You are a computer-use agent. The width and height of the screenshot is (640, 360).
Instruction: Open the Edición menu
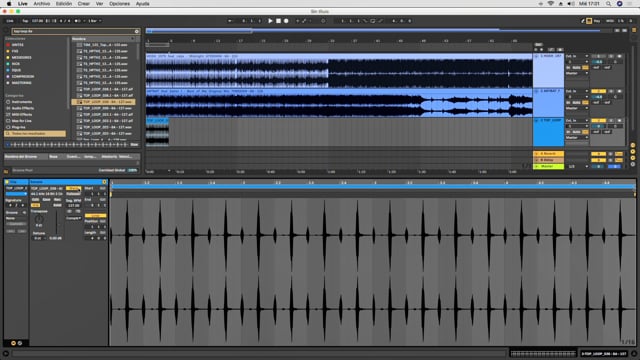tap(64, 4)
